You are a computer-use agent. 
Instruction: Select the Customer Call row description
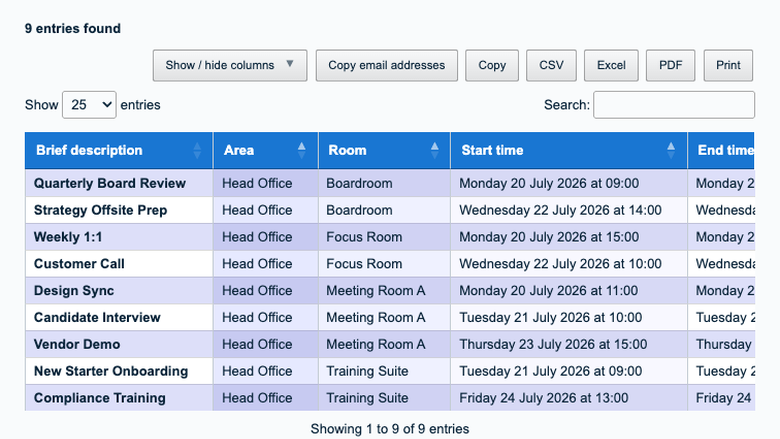click(79, 264)
